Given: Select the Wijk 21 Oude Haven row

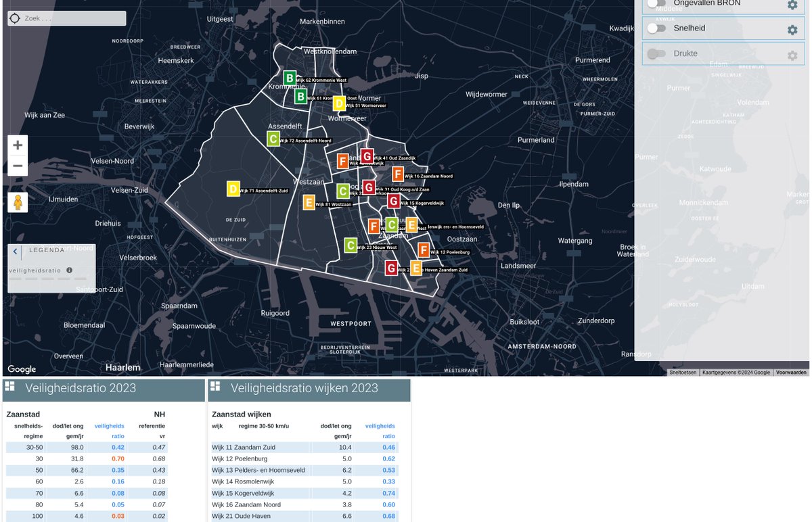Looking at the screenshot, I should pyautogui.click(x=304, y=517).
